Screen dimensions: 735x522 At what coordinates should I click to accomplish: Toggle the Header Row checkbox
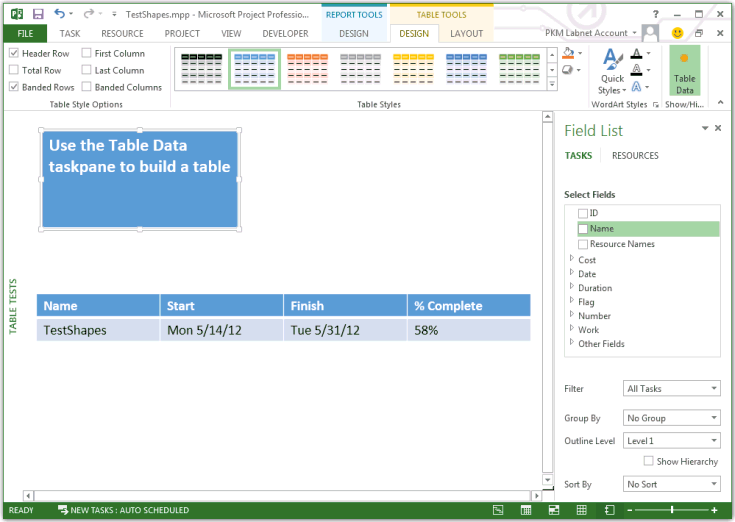click(14, 53)
